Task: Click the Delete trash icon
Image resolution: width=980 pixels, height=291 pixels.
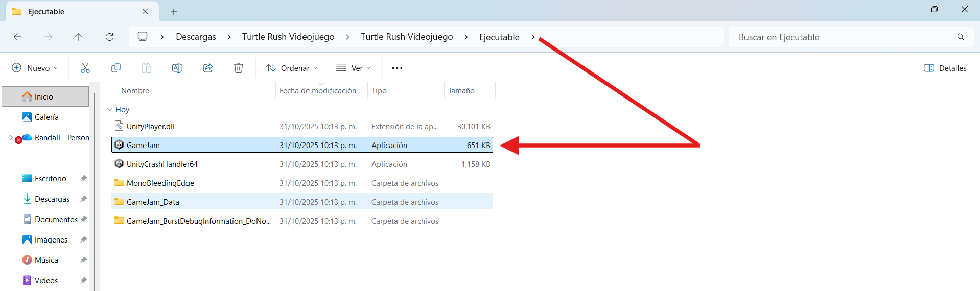Action: (x=239, y=68)
